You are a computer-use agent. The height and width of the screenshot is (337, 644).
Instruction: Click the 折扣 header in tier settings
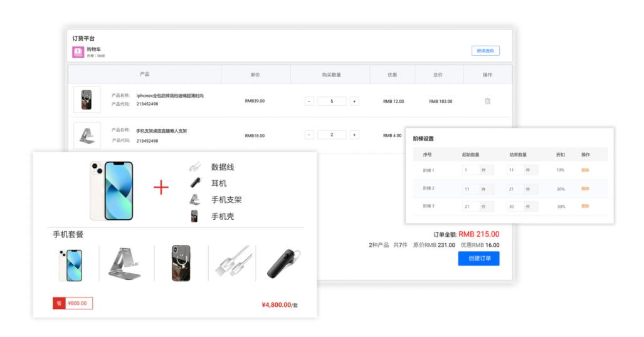(x=561, y=155)
